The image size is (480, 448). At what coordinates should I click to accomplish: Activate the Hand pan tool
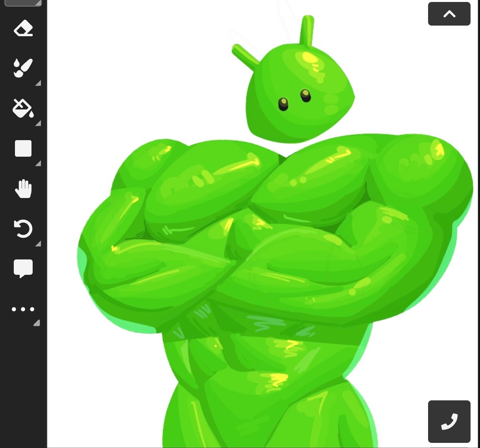click(x=23, y=189)
